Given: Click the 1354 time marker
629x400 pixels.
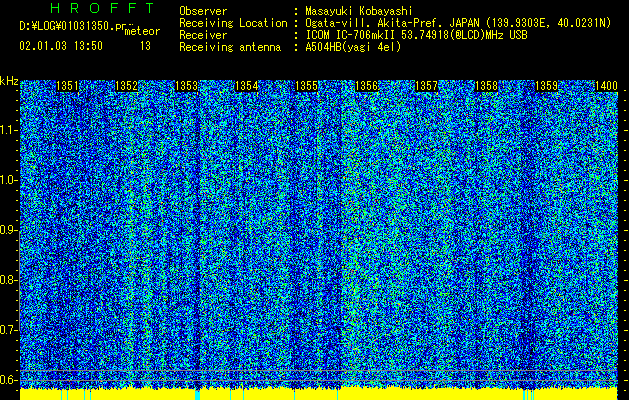Looking at the screenshot, I should coord(246,86).
